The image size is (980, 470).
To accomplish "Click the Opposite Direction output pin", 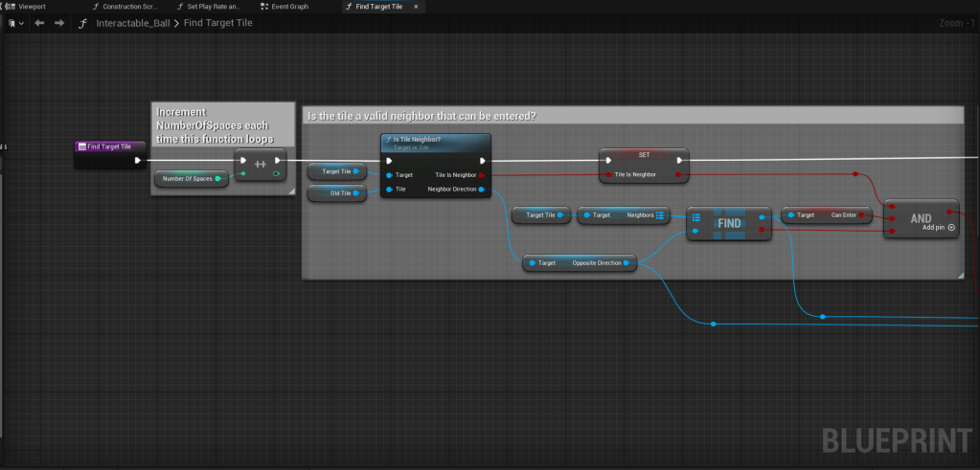I will coord(626,262).
